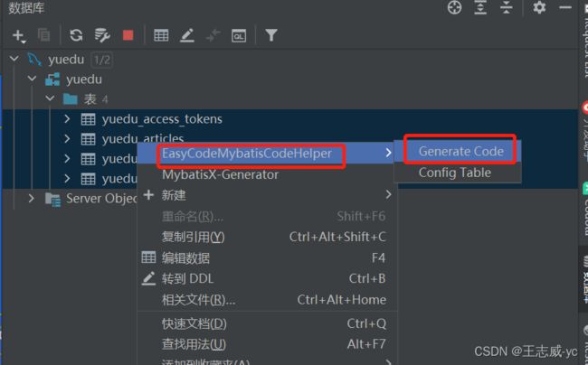The height and width of the screenshot is (365, 588).
Task: Select the yuedu_access_tokens table row
Action: click(x=289, y=119)
